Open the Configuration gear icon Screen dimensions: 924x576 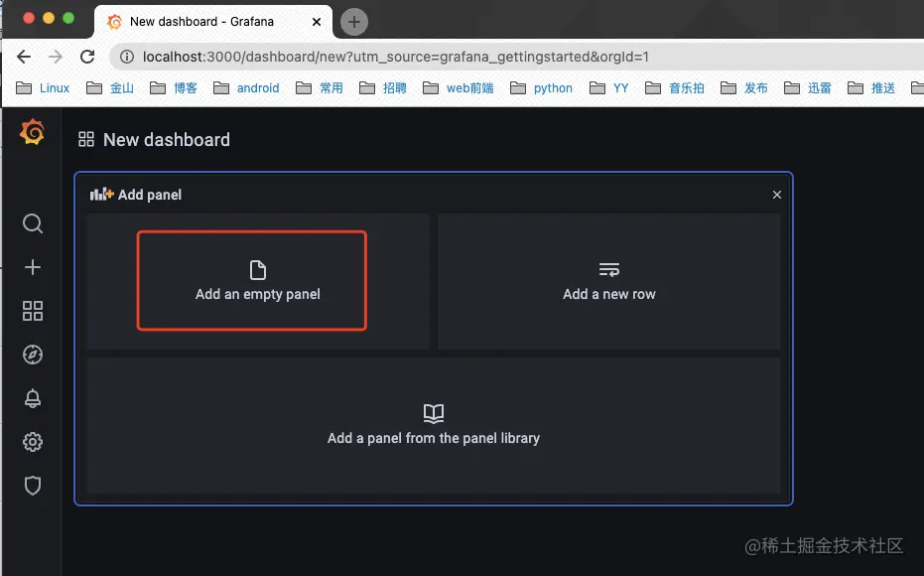click(x=33, y=442)
